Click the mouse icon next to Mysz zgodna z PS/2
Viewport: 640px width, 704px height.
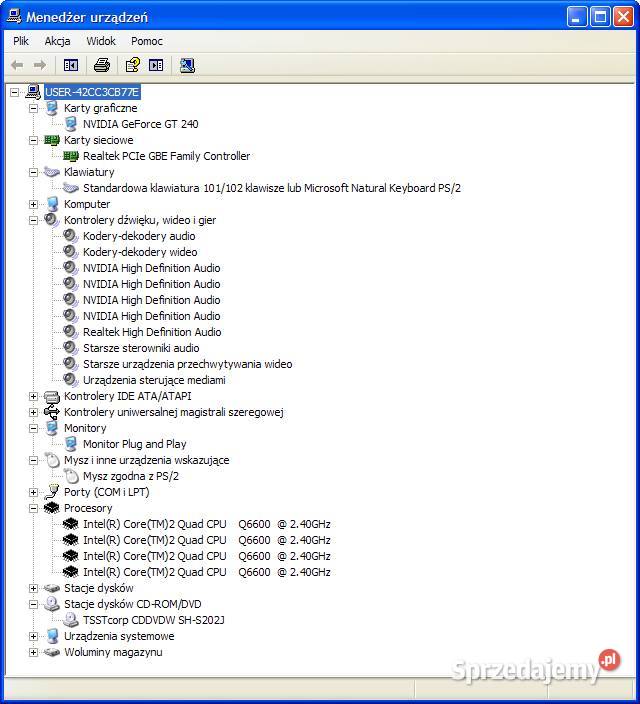71,476
